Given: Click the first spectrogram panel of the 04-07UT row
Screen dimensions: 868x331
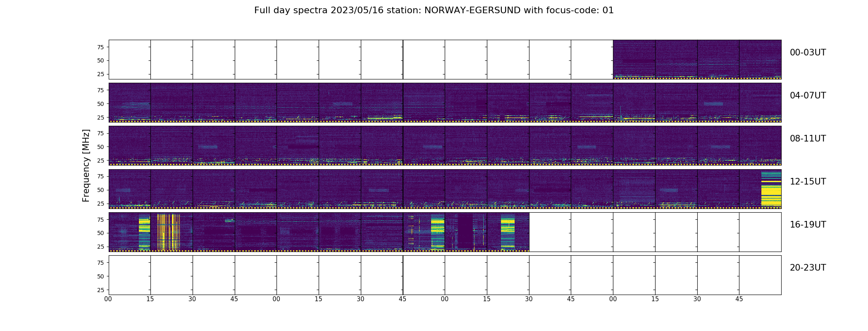Looking at the screenshot, I should pos(129,103).
